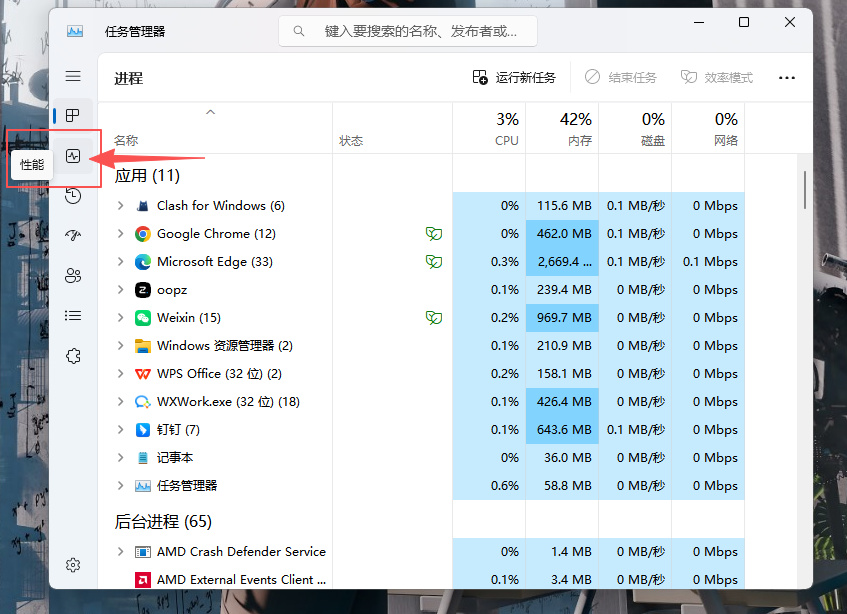Viewport: 847px width, 614px height.
Task: Click the Weixin app icon
Action: 143,318
